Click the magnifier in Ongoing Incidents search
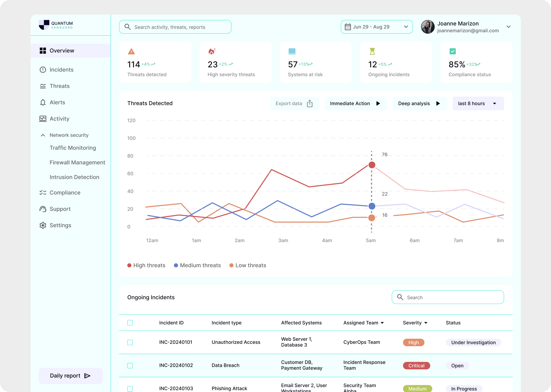 tap(400, 297)
